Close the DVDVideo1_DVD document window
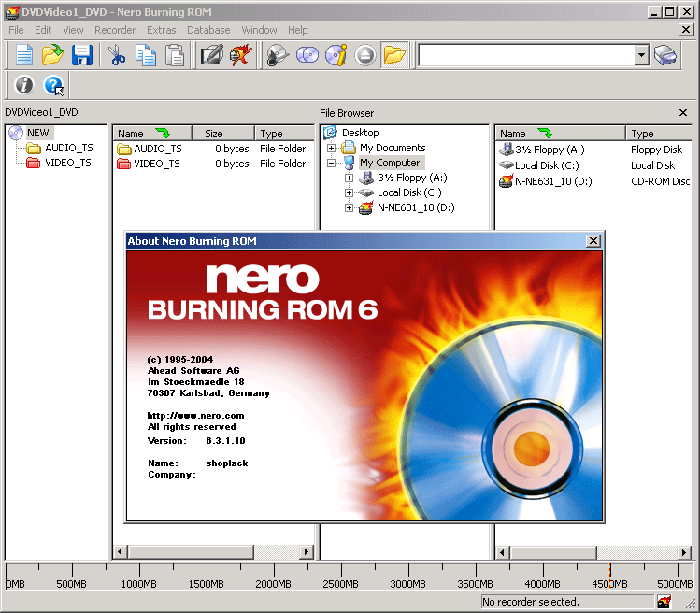Viewport: 700px width, 613px height. (x=686, y=30)
